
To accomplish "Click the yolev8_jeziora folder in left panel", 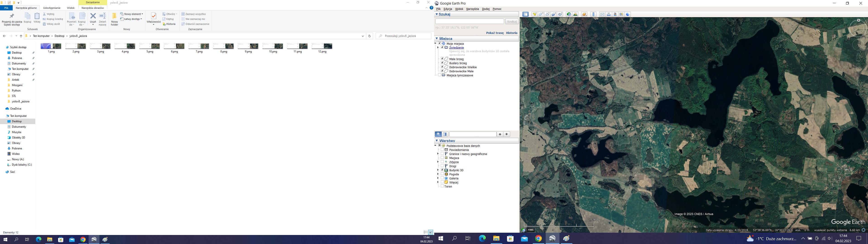I will pos(19,101).
